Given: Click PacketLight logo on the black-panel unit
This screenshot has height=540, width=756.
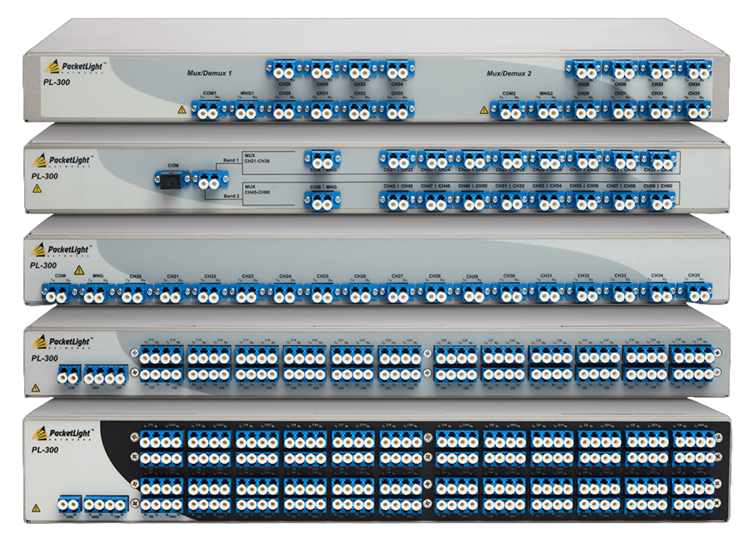Looking at the screenshot, I should [63, 434].
